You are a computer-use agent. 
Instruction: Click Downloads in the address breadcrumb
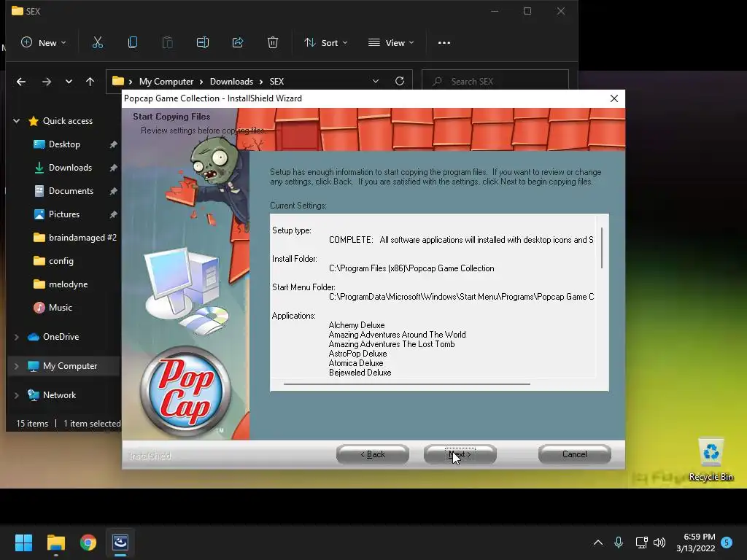coord(231,82)
